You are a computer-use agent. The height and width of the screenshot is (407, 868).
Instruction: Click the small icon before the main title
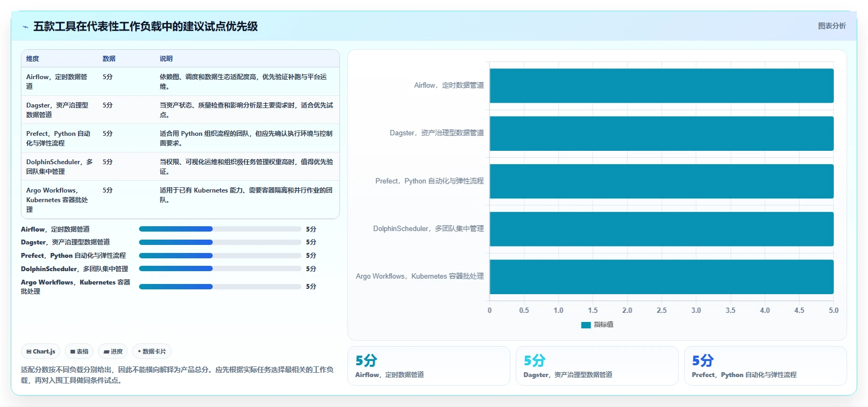[x=25, y=27]
